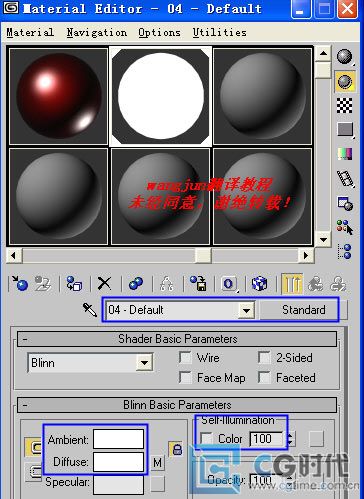Click the Self-Illumination map button
Viewport: 364px width, 499px height.
316,439
